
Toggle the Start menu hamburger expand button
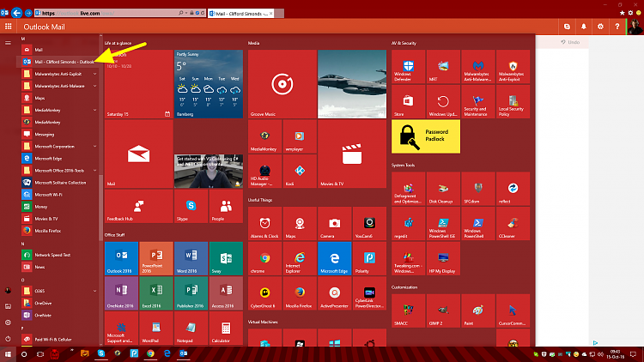8,42
